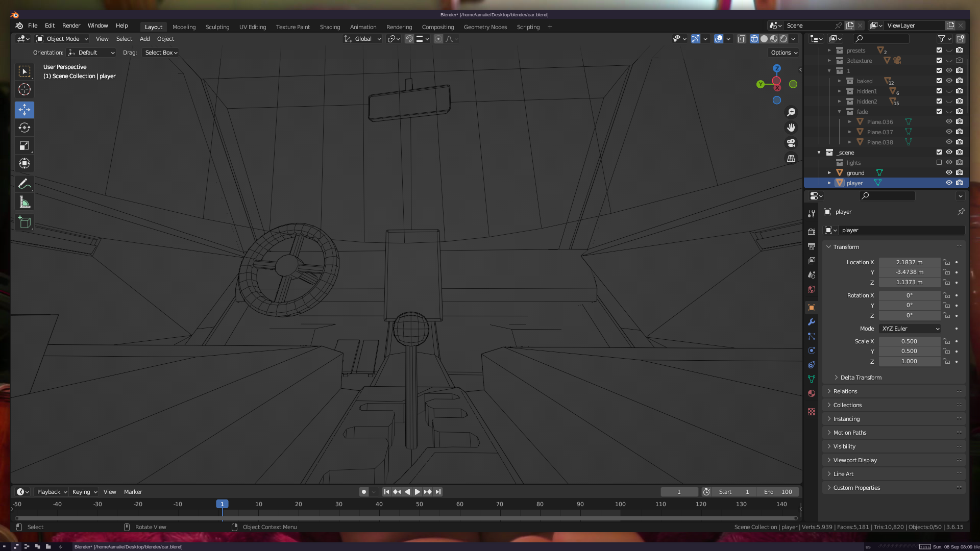This screenshot has width=980, height=551.
Task: Select the Rotate tool in toolbar
Action: pyautogui.click(x=24, y=128)
